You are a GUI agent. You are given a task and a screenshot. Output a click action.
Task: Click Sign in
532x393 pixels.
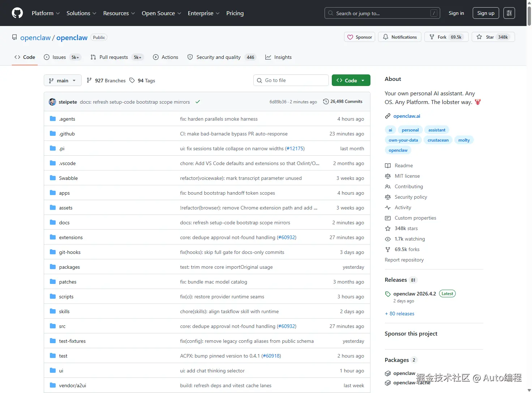[x=456, y=13]
